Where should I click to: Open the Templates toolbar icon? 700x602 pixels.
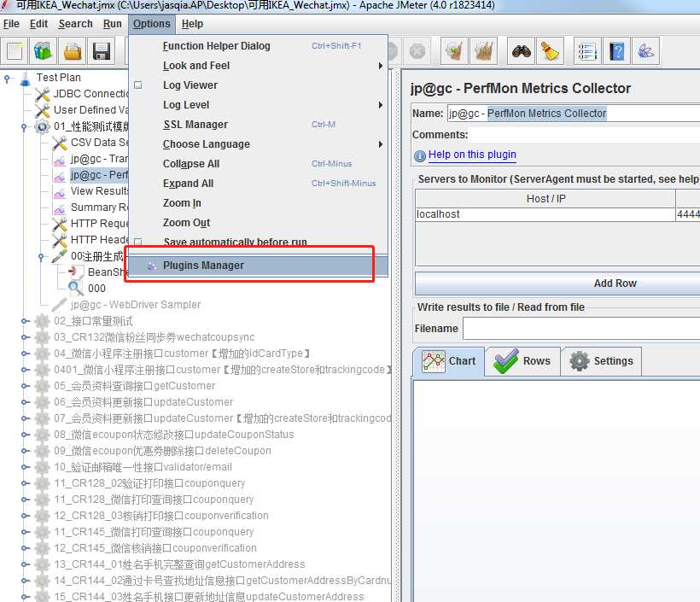(43, 51)
